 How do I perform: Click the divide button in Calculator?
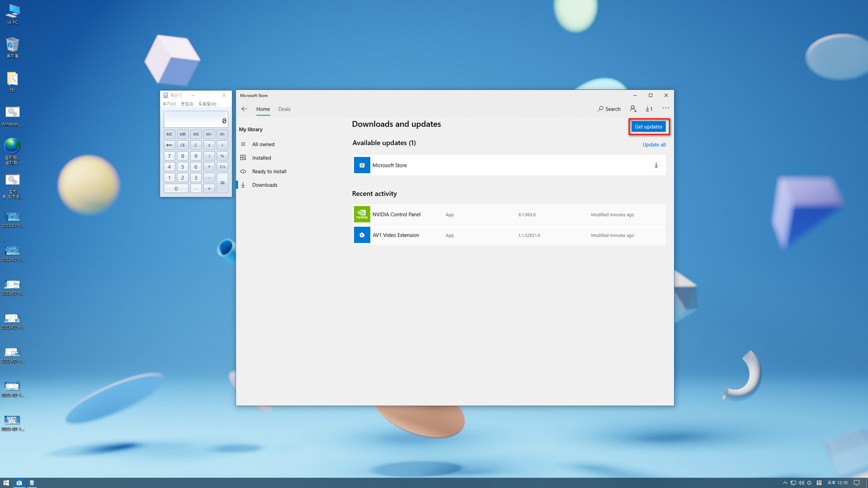pos(209,156)
